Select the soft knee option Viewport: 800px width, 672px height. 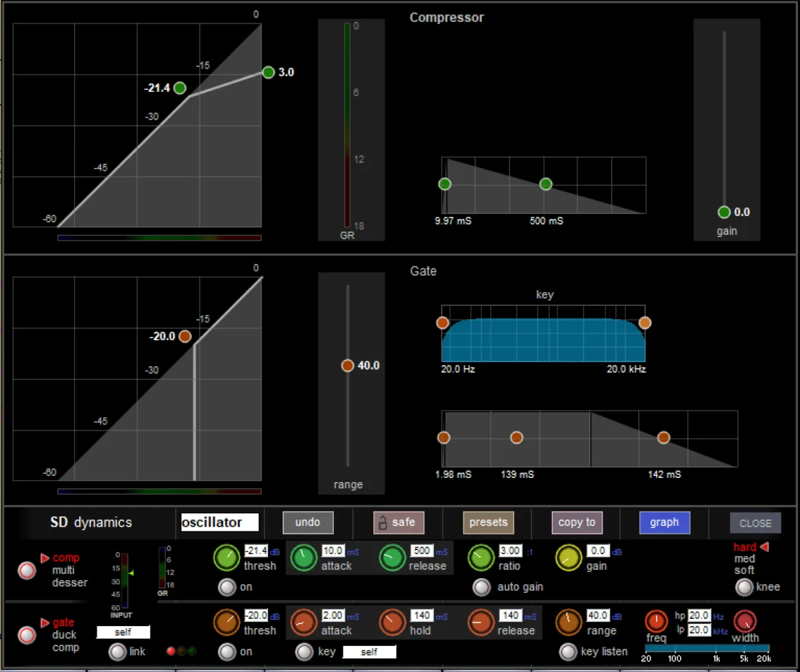(x=744, y=570)
